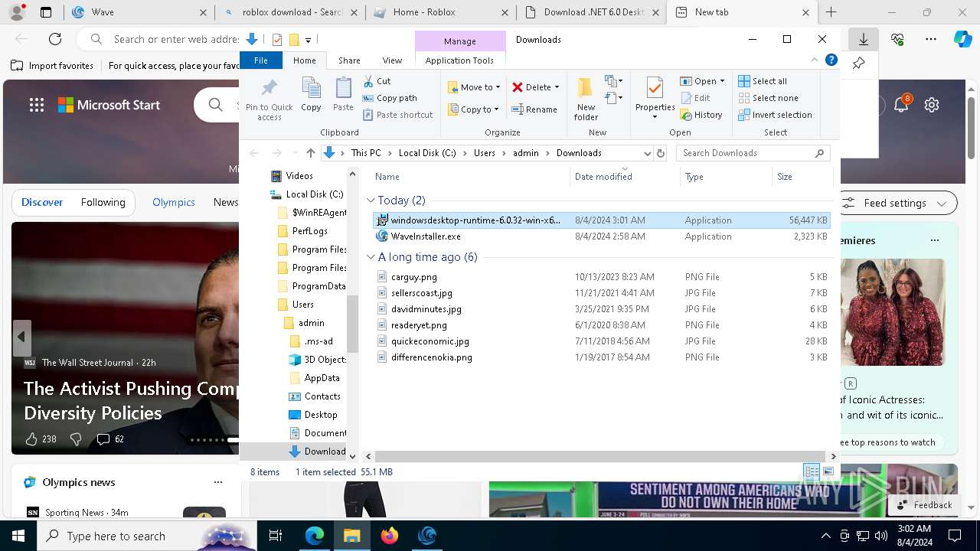Sort files by Name column
The image size is (980, 551).
tap(469, 177)
